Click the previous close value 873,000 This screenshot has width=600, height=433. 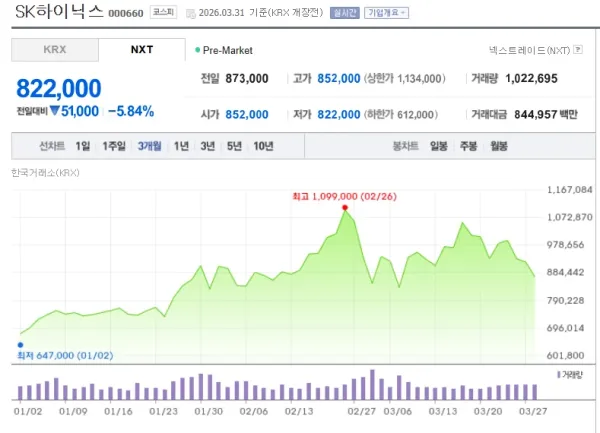point(247,78)
